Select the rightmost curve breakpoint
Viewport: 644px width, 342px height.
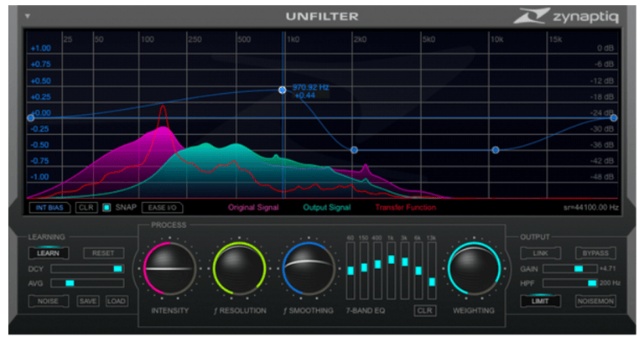point(614,118)
